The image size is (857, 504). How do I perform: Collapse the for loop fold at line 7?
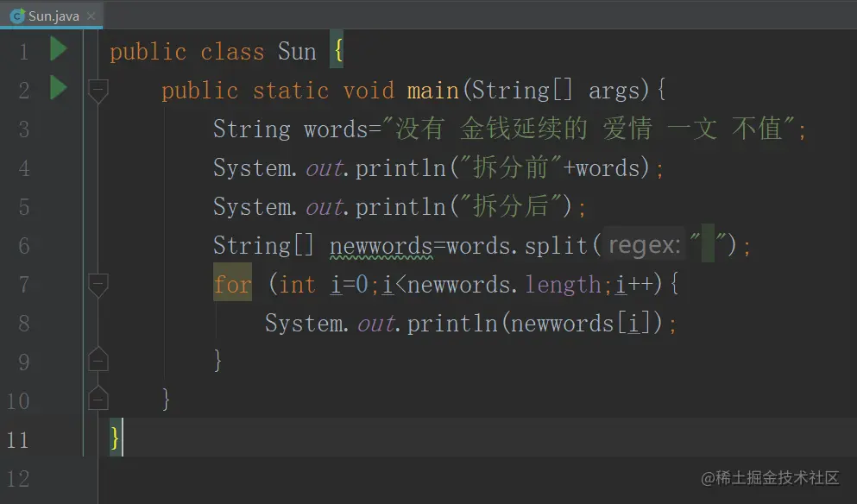tap(98, 285)
